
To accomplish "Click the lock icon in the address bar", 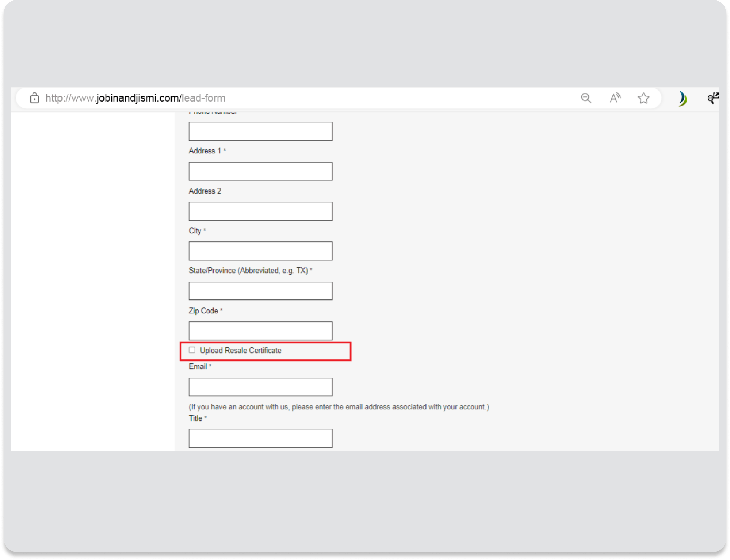I will [34, 98].
